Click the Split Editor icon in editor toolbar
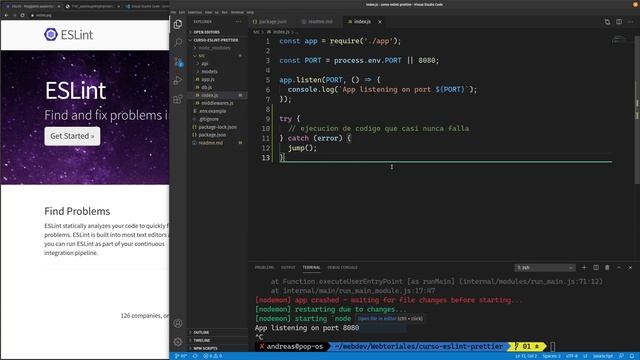640x360 pixels. click(619, 22)
